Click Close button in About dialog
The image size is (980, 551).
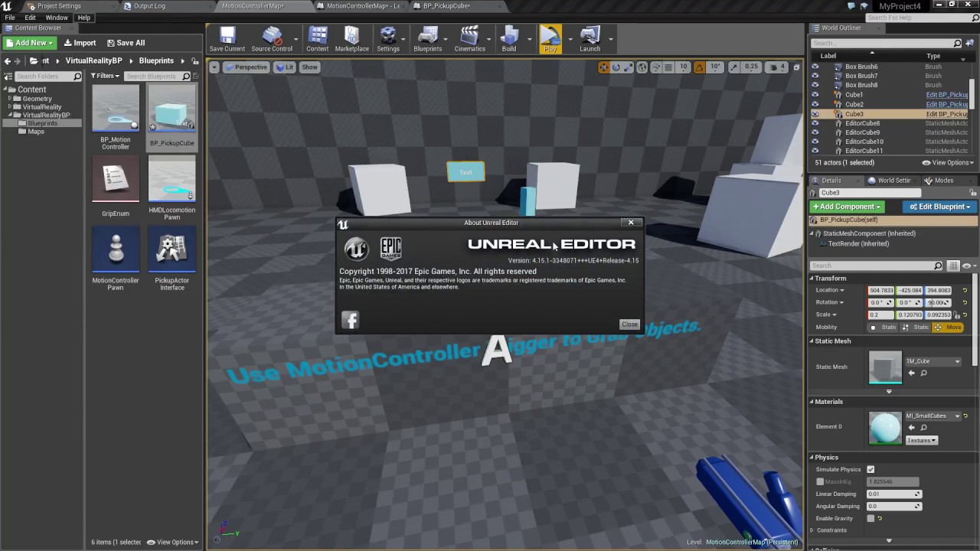point(629,324)
